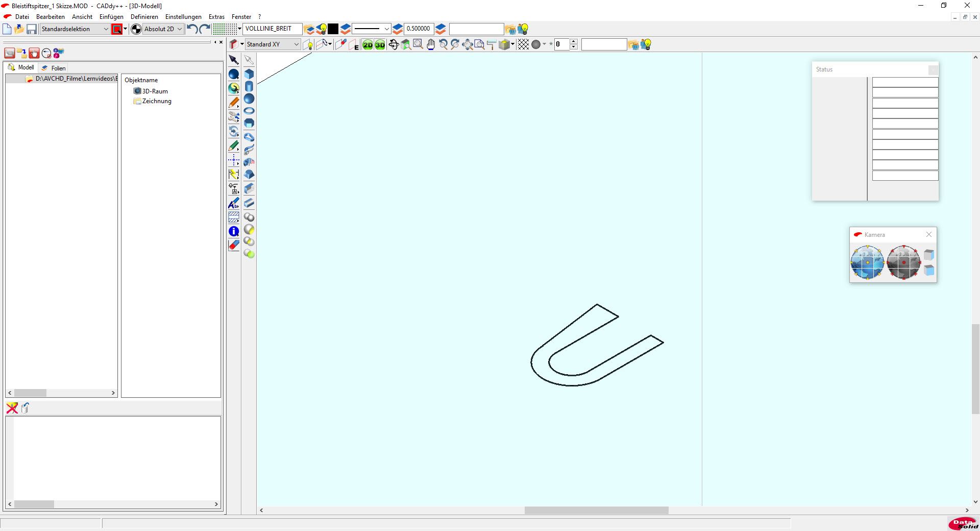The width and height of the screenshot is (980, 531).
Task: Close the left docking panel
Action: [x=221, y=42]
